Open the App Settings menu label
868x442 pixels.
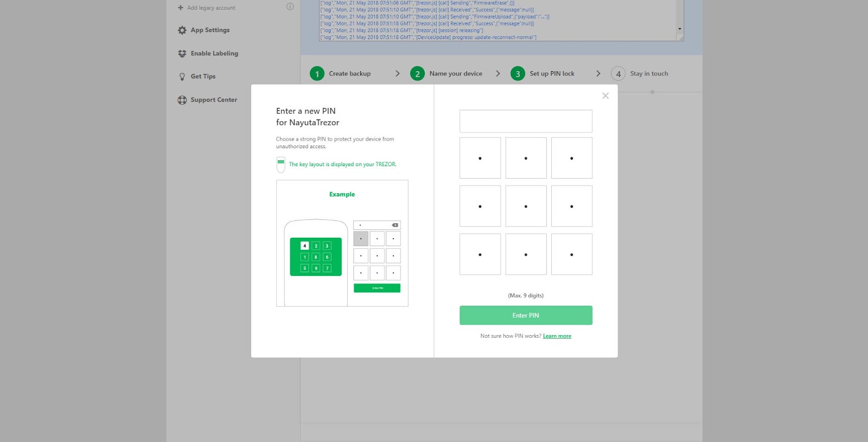210,30
